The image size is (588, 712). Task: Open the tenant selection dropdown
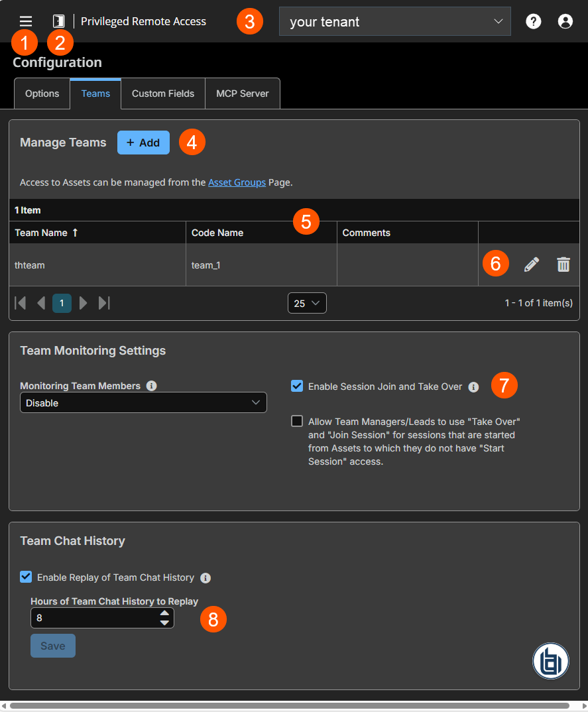pos(394,21)
